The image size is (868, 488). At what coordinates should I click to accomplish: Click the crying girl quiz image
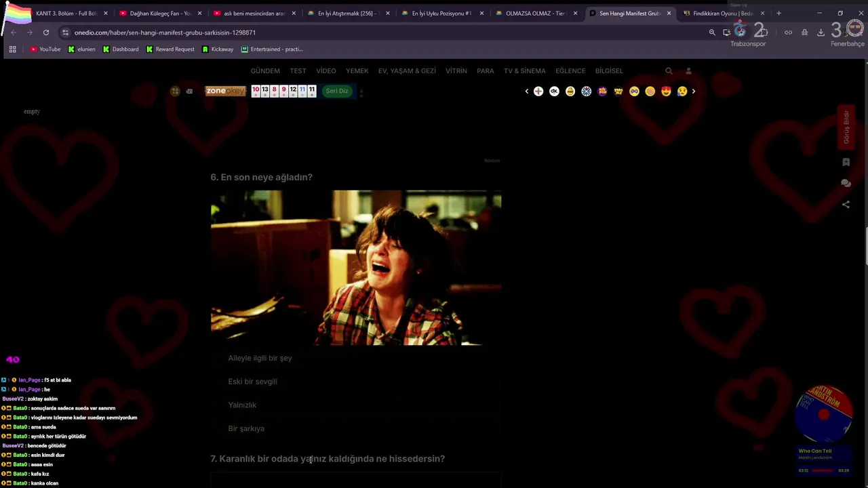356,268
